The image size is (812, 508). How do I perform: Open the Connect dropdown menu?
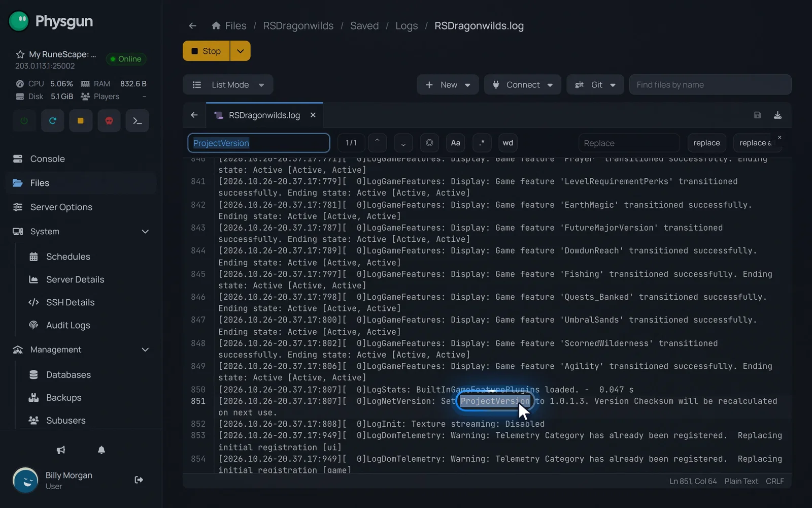click(x=522, y=85)
